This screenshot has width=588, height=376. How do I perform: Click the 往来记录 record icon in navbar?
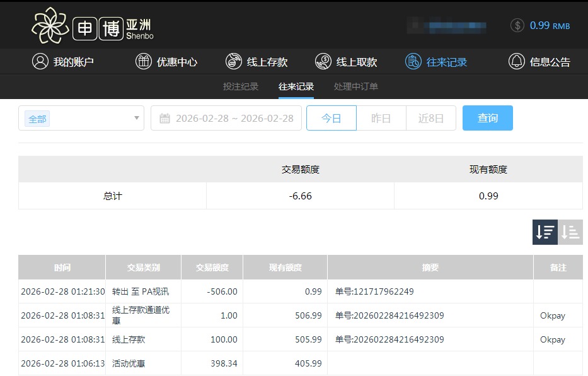coord(413,61)
